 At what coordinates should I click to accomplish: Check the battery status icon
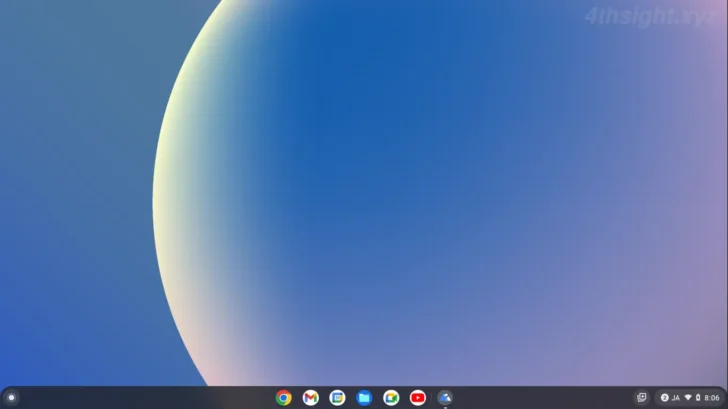point(698,398)
